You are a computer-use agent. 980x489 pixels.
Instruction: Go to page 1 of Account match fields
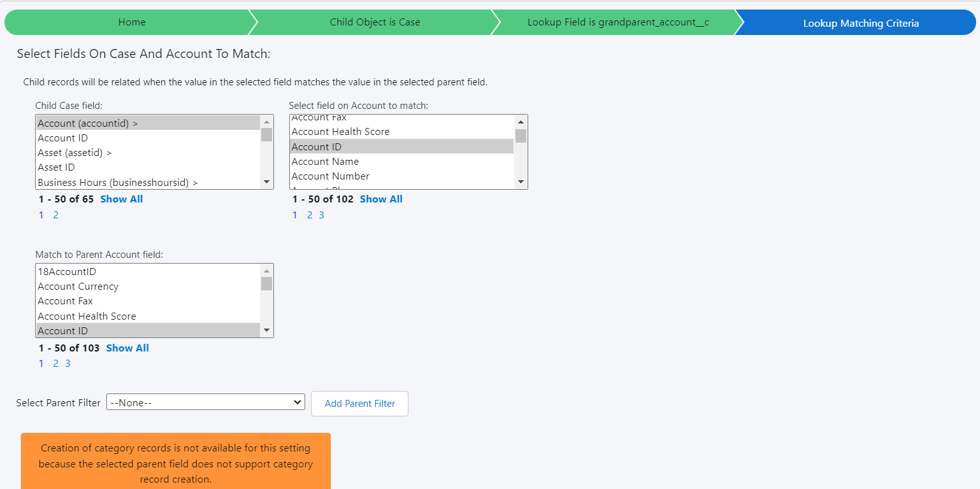(x=295, y=215)
